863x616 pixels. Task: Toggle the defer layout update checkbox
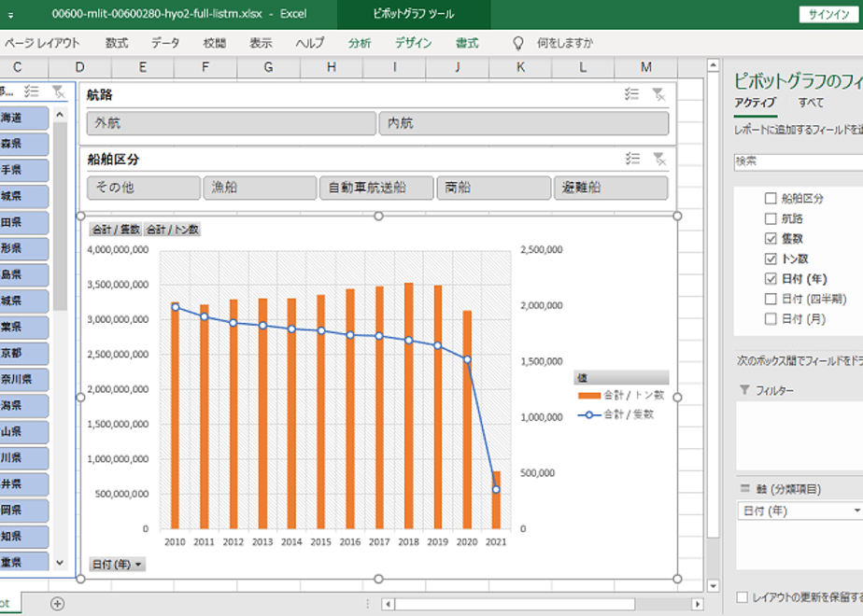[742, 596]
